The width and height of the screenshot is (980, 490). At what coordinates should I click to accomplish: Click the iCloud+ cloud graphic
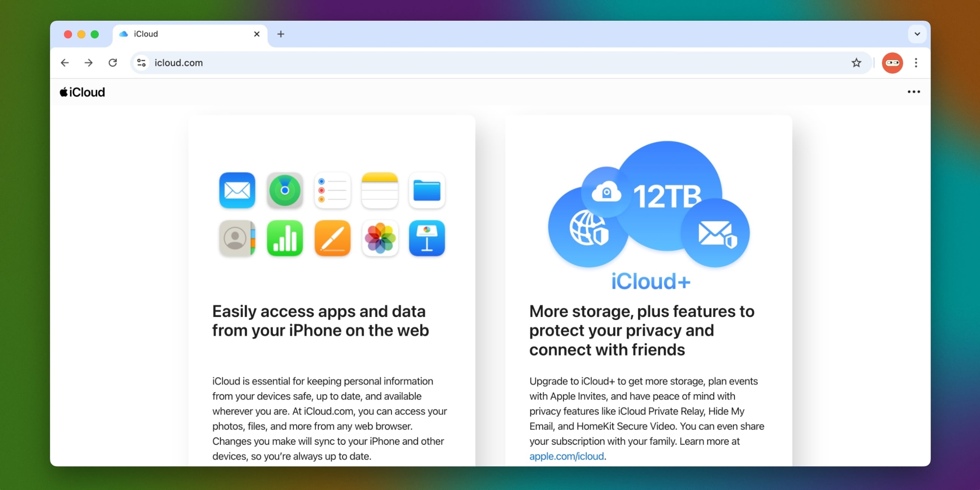click(x=649, y=204)
